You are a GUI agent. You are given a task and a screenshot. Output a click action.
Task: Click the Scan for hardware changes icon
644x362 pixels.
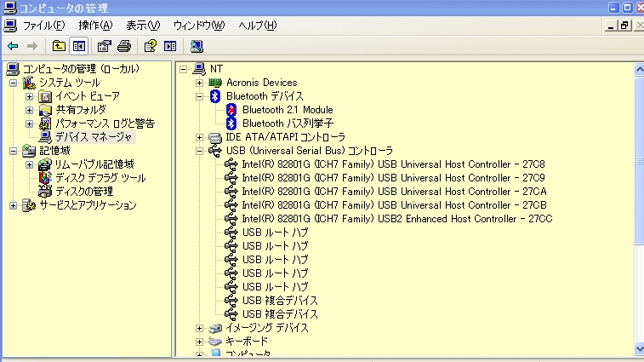point(197,46)
